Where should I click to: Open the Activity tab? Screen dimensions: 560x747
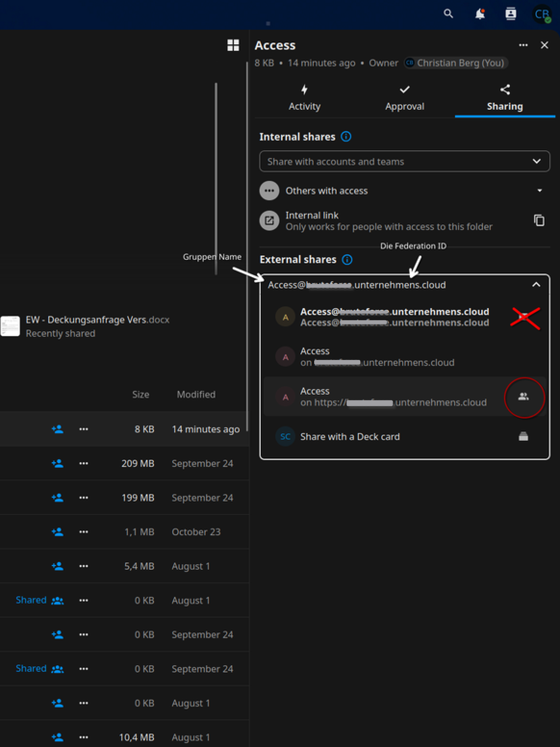305,98
